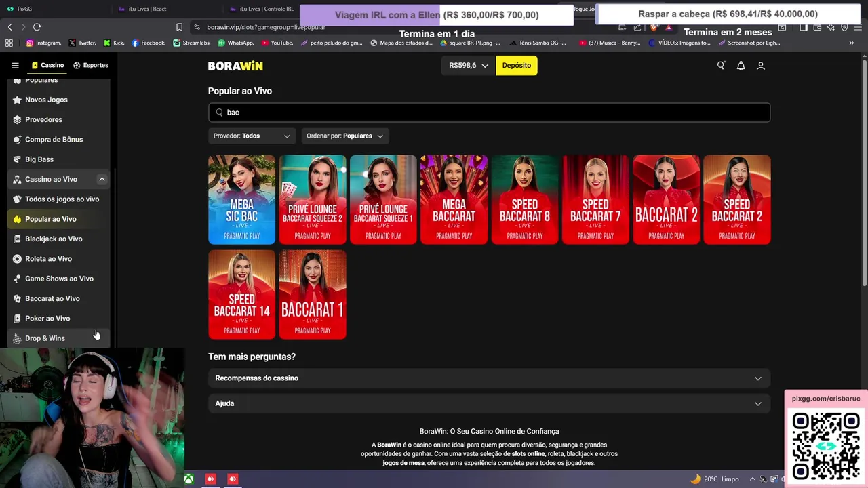Screen dimensions: 868x488
Task: Switch to the Cassino tab
Action: click(x=47, y=66)
